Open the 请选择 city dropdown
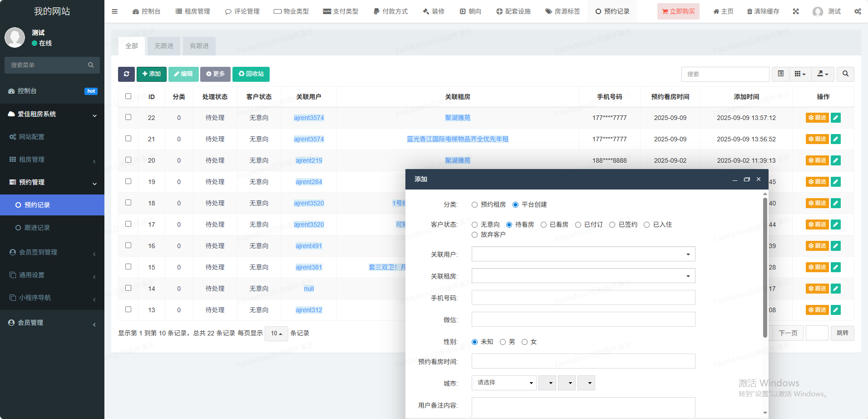The width and height of the screenshot is (868, 419). [504, 383]
